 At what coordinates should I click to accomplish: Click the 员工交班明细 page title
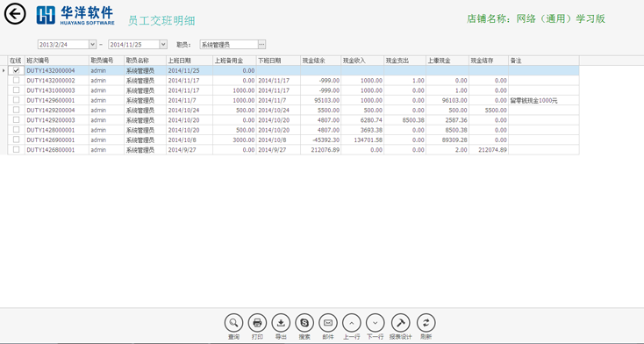pos(161,21)
